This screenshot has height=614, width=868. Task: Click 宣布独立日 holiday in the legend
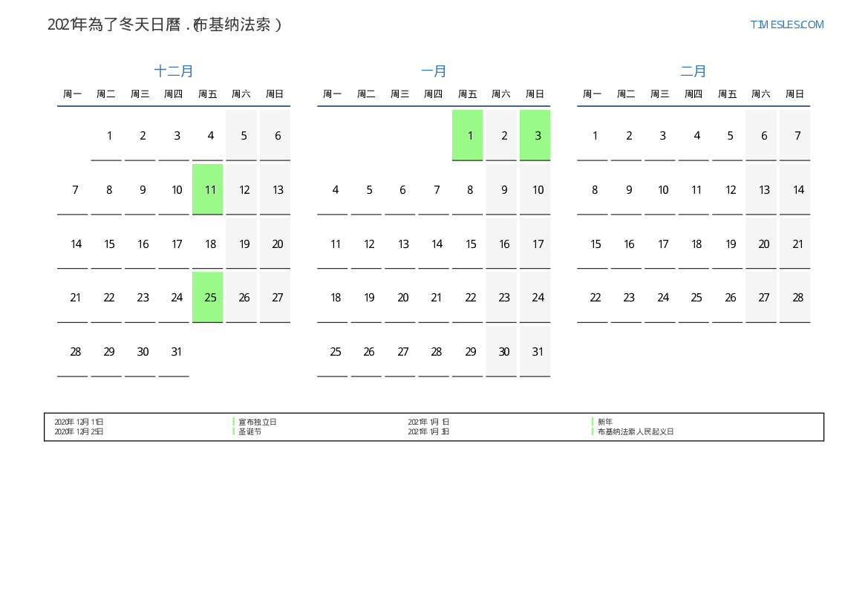(x=257, y=422)
